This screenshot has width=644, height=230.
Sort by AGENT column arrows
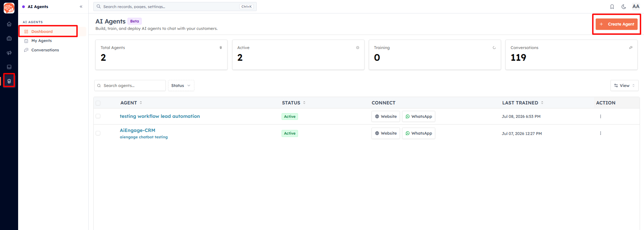pos(141,103)
